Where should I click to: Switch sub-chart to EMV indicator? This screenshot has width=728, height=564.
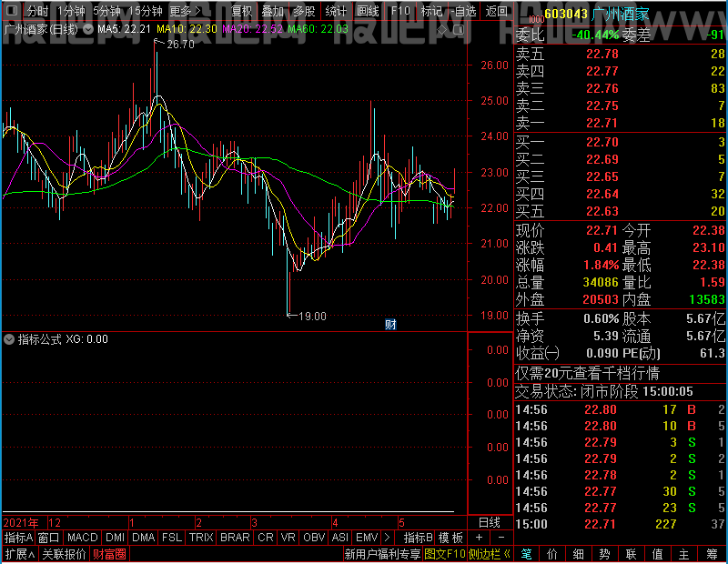(367, 538)
